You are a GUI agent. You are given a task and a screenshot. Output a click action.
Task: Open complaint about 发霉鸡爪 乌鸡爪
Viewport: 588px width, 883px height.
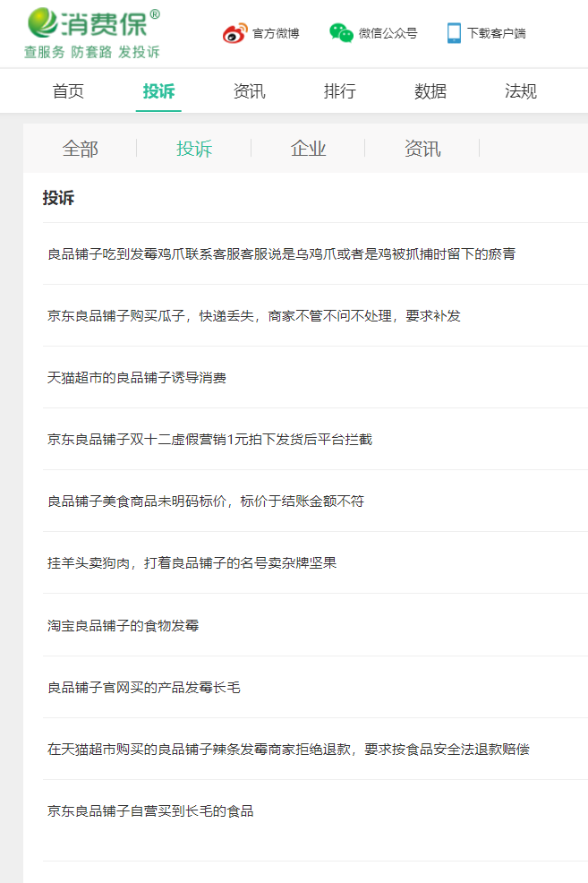point(281,254)
